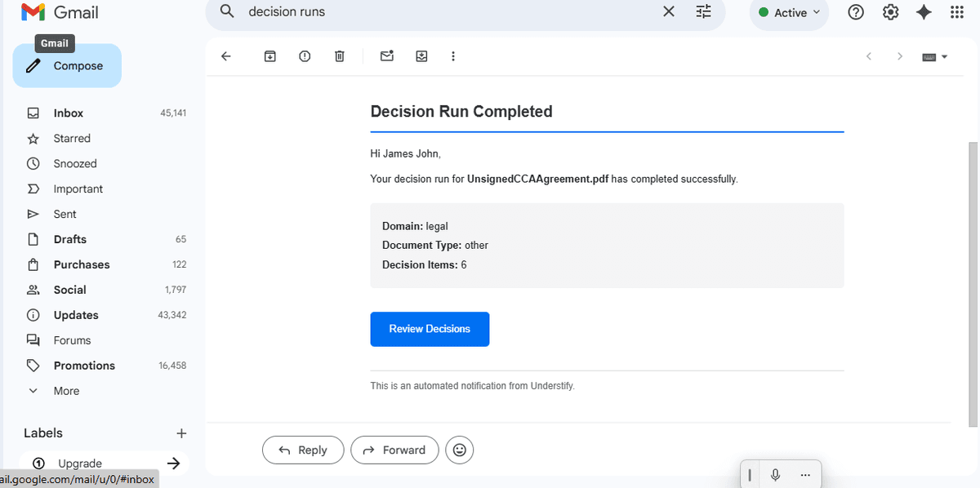Open Google apps grid

(x=956, y=11)
